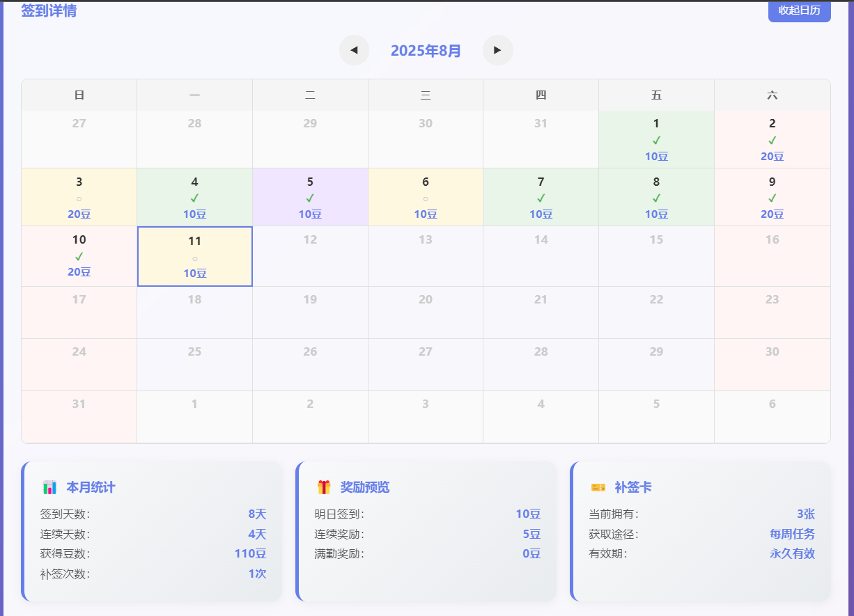Screen dimensions: 854x616
Task: Click the 补签卡 card title
Action: (x=633, y=487)
